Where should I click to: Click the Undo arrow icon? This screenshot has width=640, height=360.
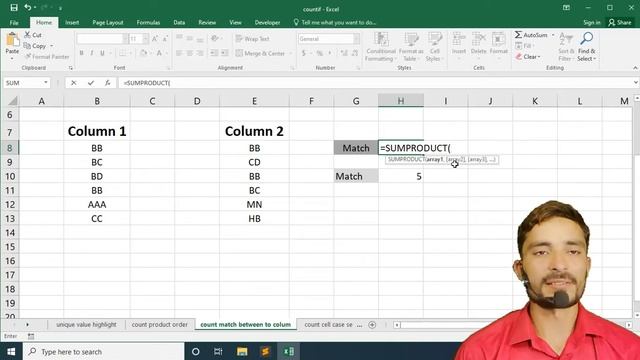coord(27,8)
